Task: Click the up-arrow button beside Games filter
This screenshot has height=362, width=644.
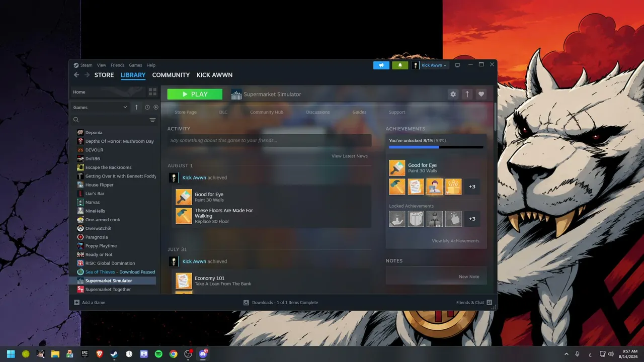Action: coord(136,107)
